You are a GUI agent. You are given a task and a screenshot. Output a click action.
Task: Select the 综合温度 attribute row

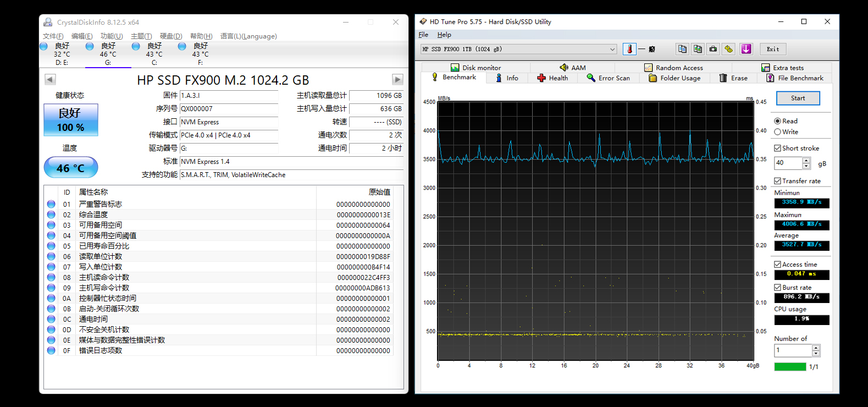tap(219, 215)
